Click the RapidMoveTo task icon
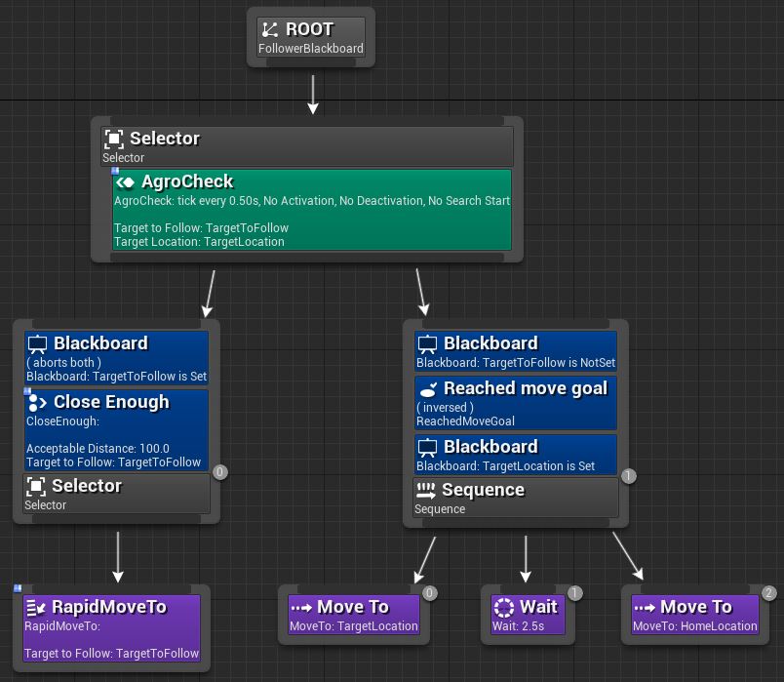The width and height of the screenshot is (784, 682). click(x=37, y=607)
